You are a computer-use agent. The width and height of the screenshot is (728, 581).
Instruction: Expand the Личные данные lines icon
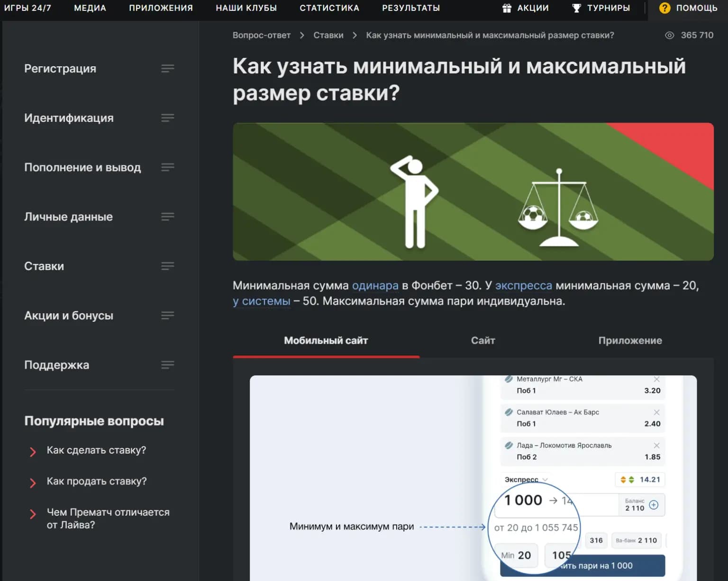click(168, 217)
